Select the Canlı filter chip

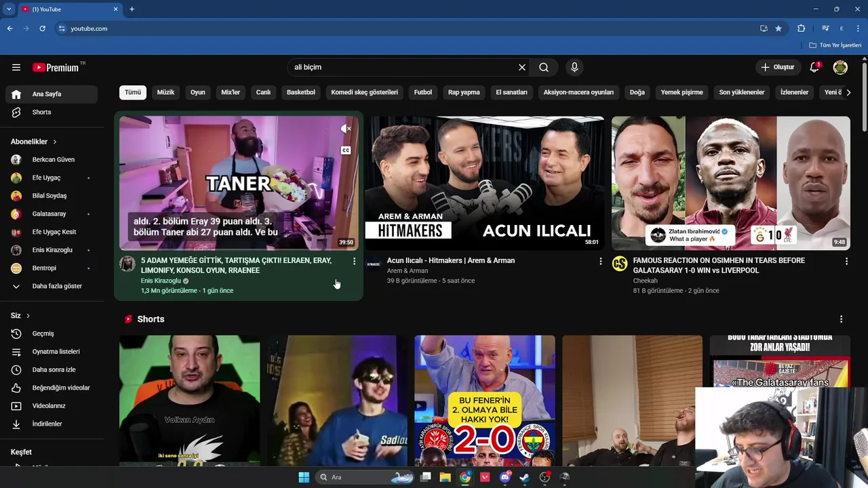(263, 92)
